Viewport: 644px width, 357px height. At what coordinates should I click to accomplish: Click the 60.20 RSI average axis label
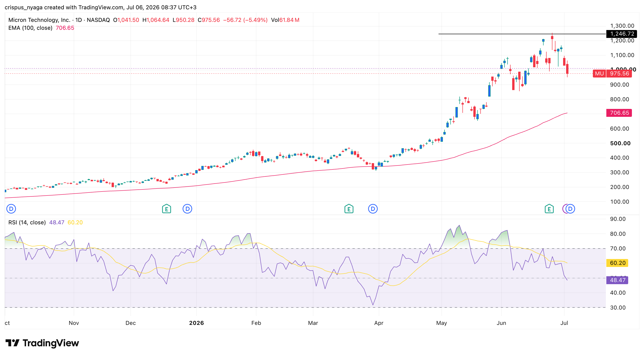click(x=617, y=263)
